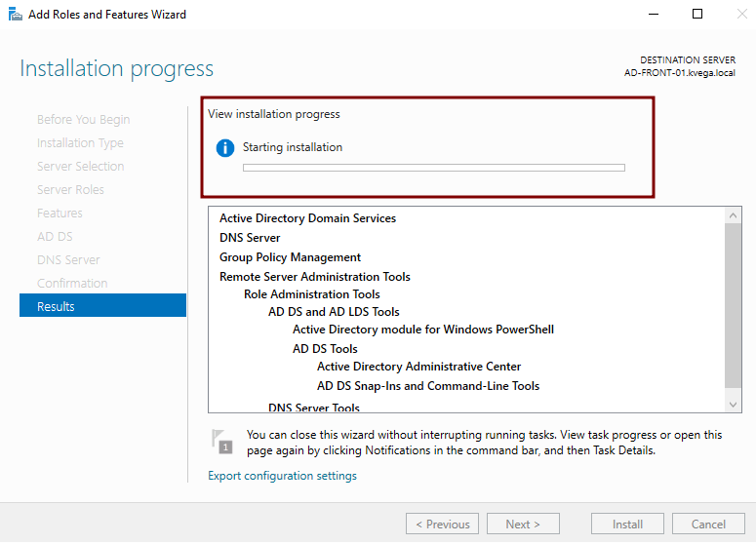Click the AD DS Tools list item
The height and width of the screenshot is (544, 756).
(325, 349)
